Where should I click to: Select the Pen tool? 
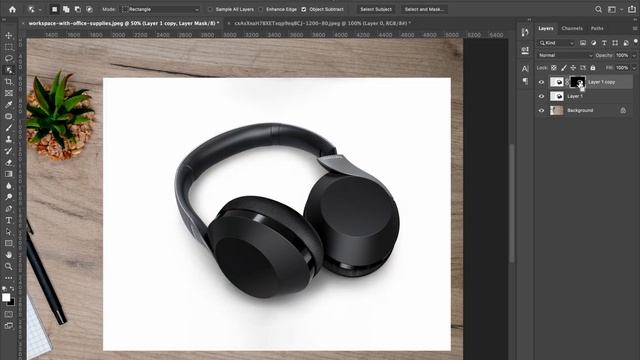9,209
